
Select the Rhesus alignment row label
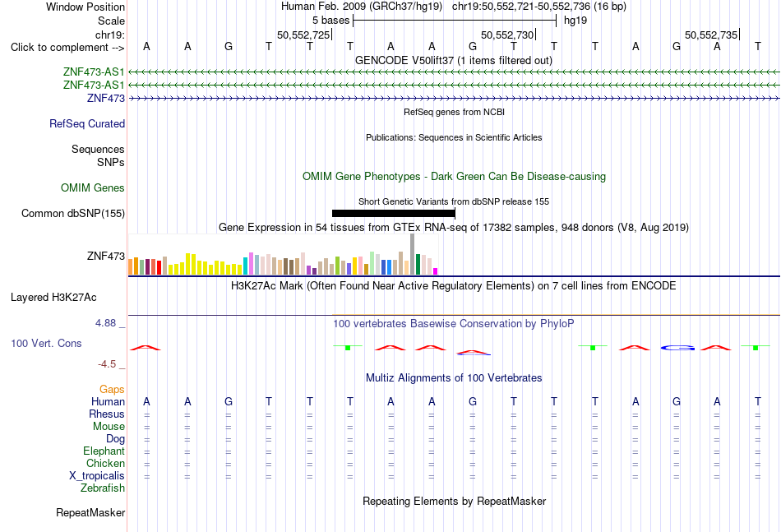pyautogui.click(x=107, y=414)
